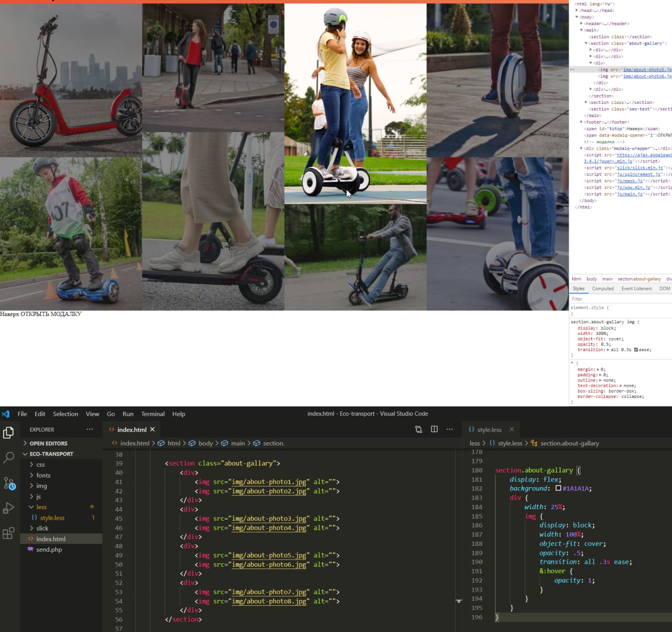The height and width of the screenshot is (632, 672).
Task: Click the index.html file icon in Explorer
Action: (x=30, y=539)
